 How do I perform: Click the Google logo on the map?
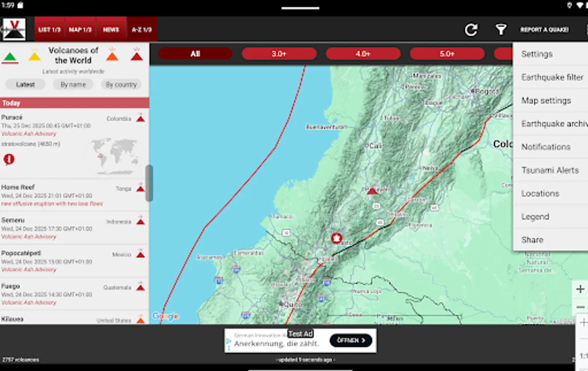point(165,316)
